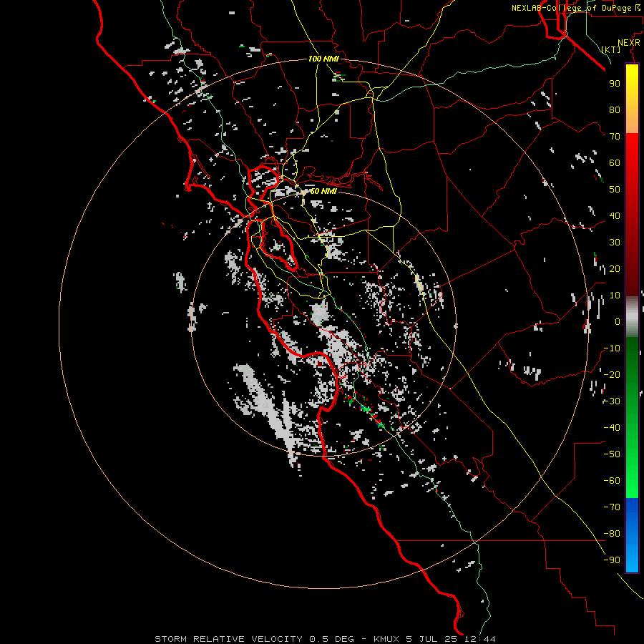Select the -20 value on velocity scale
Image resolution: width=644 pixels, height=644 pixels.
coord(612,375)
